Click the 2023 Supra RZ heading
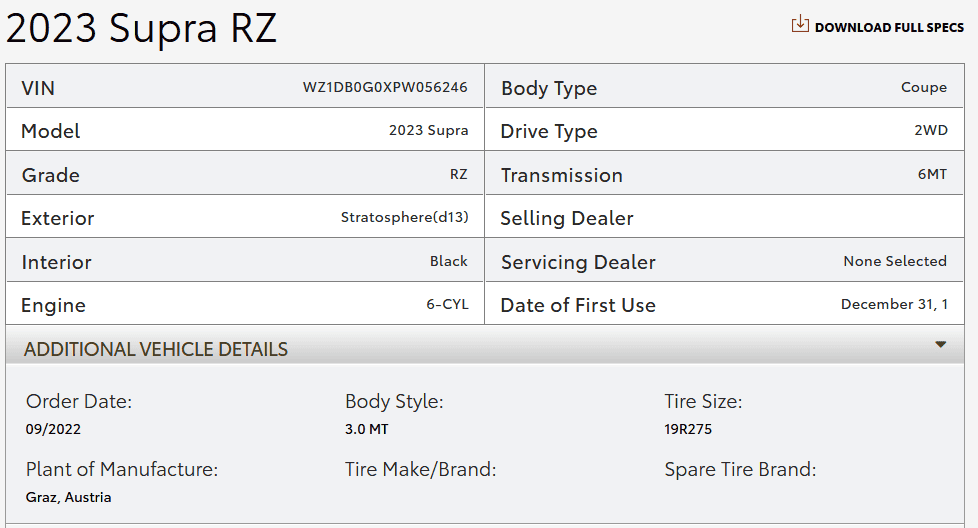 [x=141, y=28]
